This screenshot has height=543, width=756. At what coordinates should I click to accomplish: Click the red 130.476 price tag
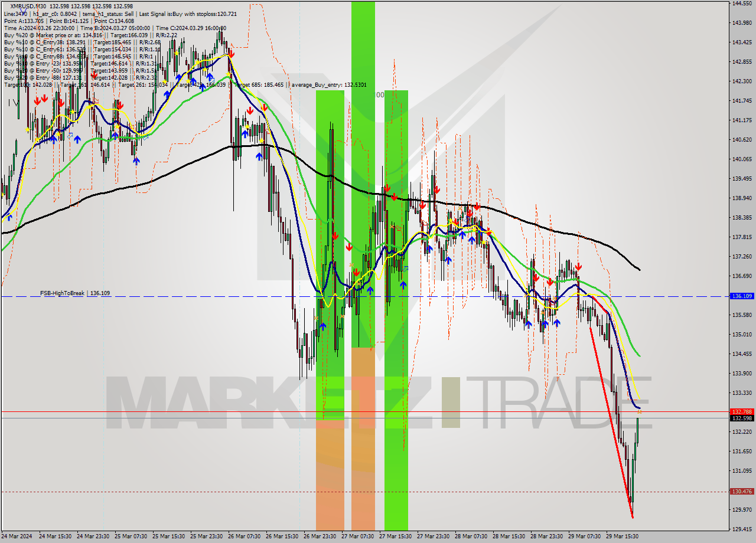(742, 491)
